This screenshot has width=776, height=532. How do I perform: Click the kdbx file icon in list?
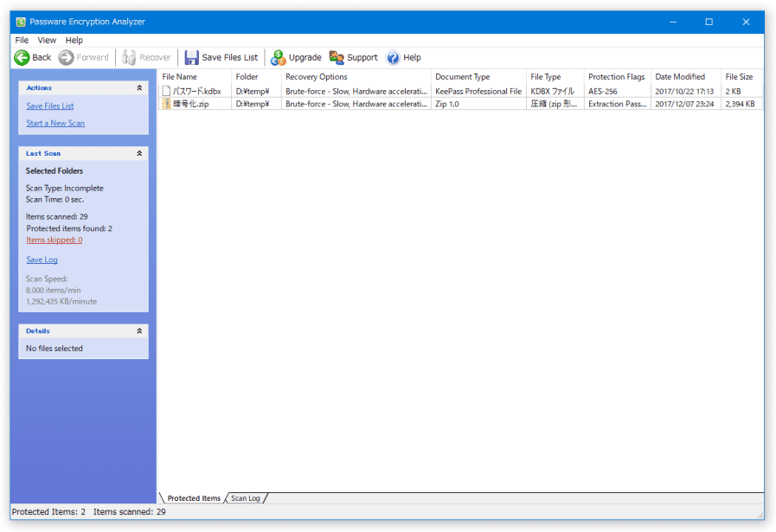click(166, 91)
